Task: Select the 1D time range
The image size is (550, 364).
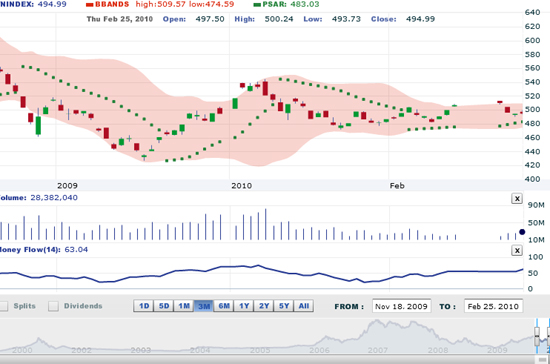Action: click(x=144, y=306)
